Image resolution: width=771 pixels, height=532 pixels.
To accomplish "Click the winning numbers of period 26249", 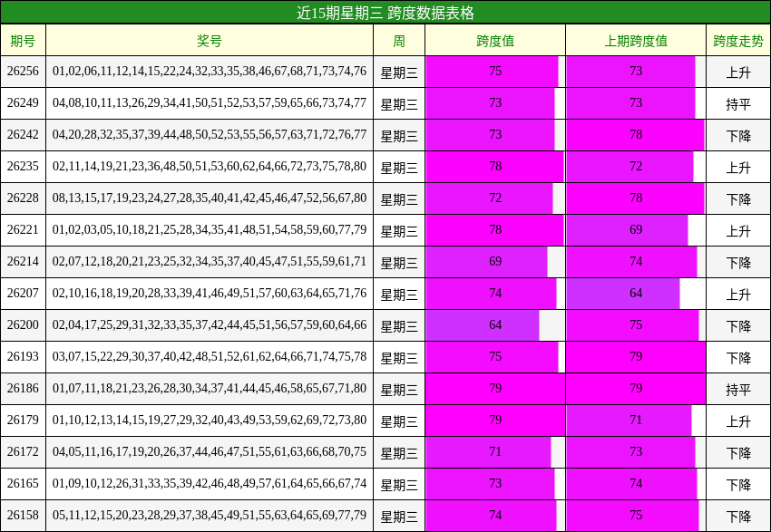I will (x=210, y=103).
